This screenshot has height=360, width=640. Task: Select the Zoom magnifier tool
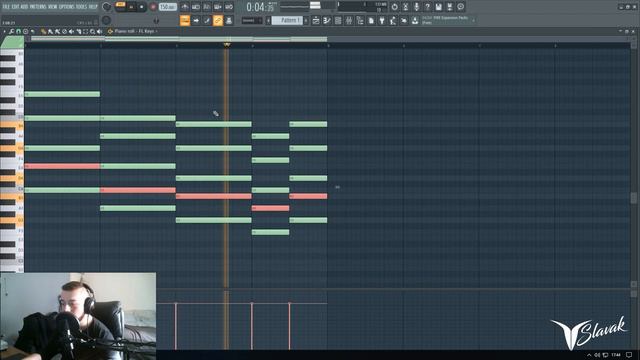(93, 31)
